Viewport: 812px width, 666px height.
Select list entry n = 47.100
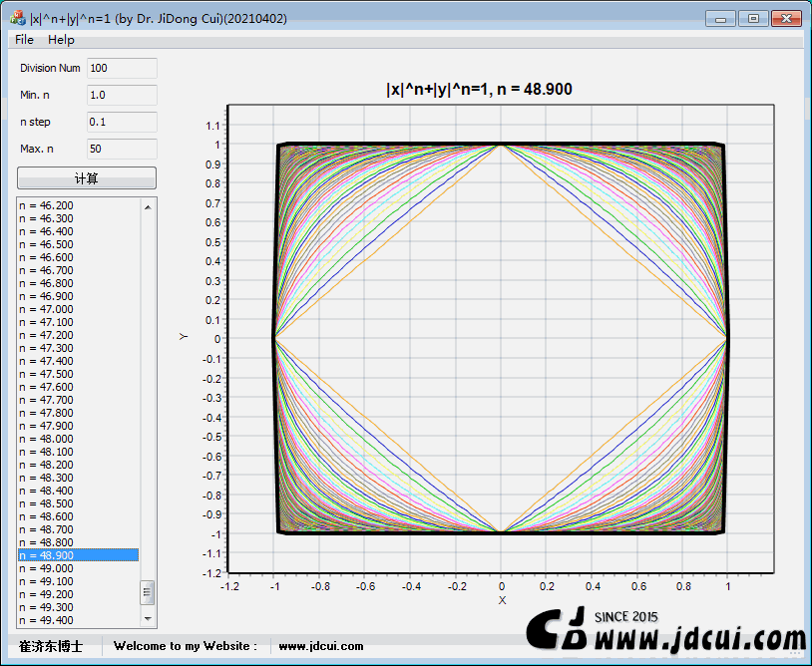point(78,322)
